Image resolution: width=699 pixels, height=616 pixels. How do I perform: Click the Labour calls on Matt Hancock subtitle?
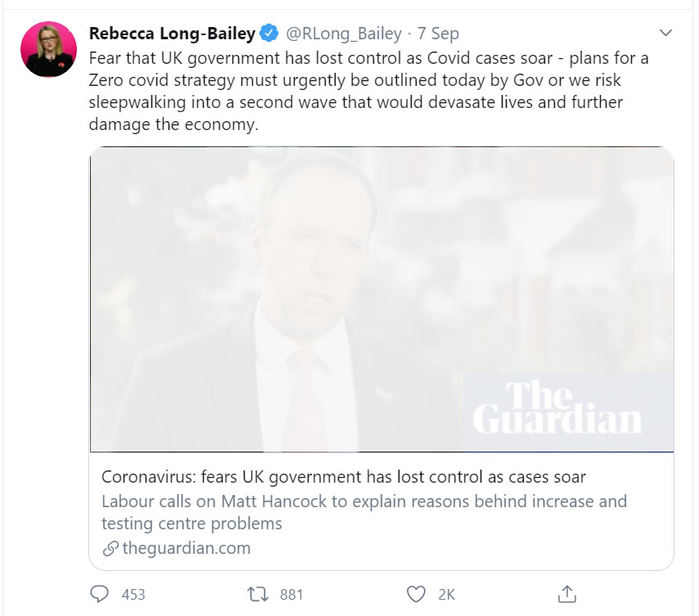point(363,511)
